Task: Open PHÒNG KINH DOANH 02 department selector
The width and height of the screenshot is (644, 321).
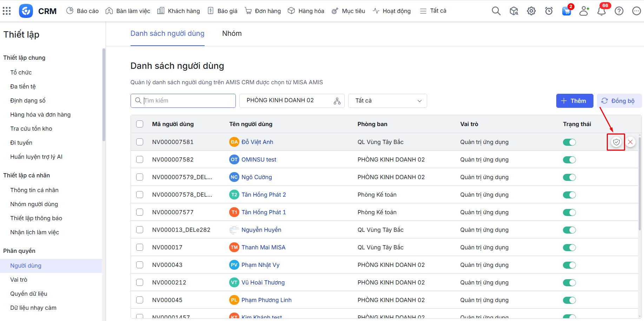Action: [292, 101]
